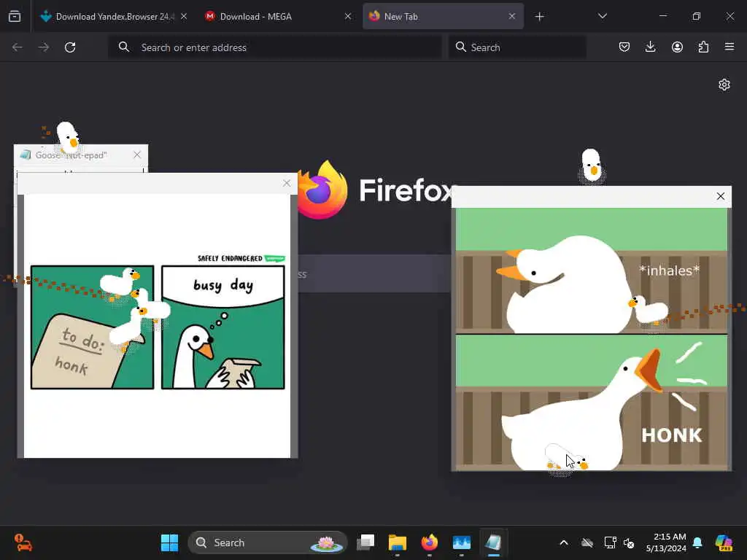Open the Extensions menu

[x=703, y=47]
